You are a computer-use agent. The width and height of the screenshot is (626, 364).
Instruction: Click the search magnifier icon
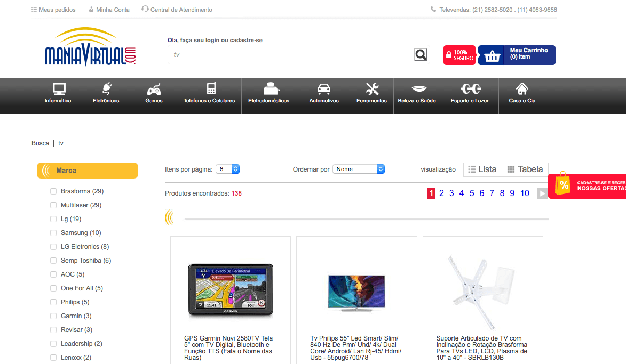(x=421, y=55)
